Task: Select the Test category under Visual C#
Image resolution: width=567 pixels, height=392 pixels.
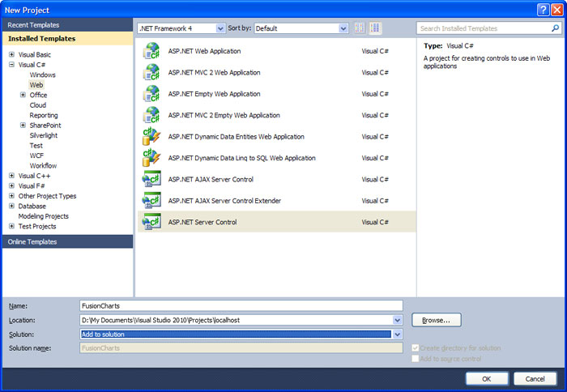Action: (x=36, y=145)
